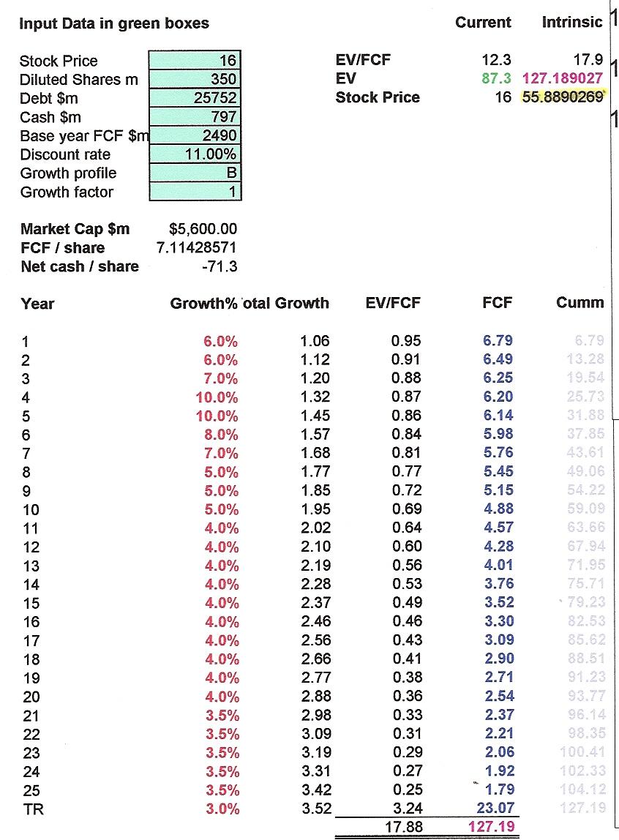Click the Growth factor cell with 1

pos(195,192)
